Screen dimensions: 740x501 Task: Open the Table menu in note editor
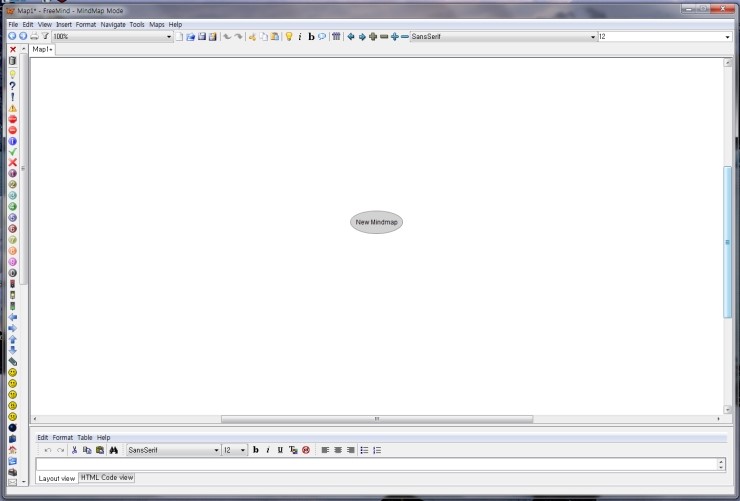85,437
